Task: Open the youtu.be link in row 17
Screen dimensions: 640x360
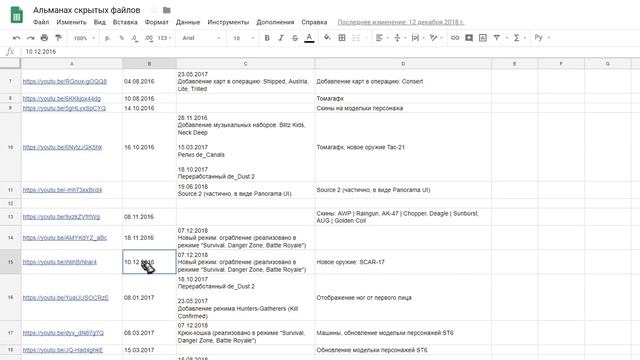Action: click(x=63, y=333)
